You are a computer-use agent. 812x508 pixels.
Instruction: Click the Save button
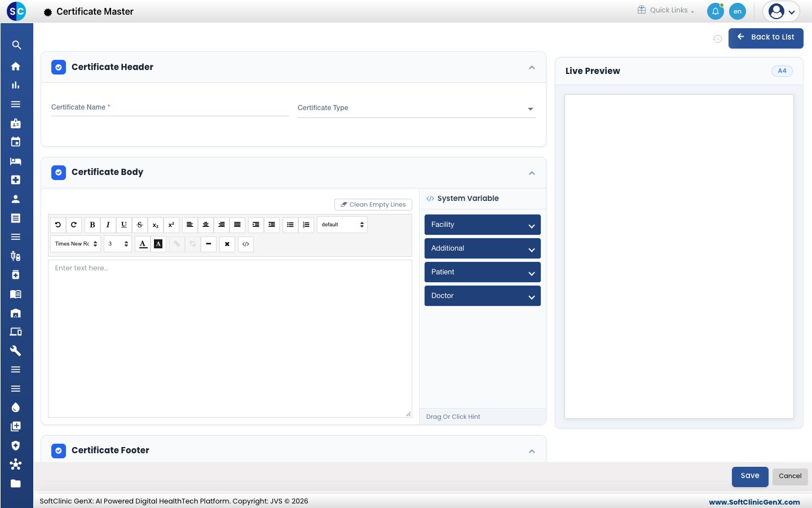coord(750,476)
